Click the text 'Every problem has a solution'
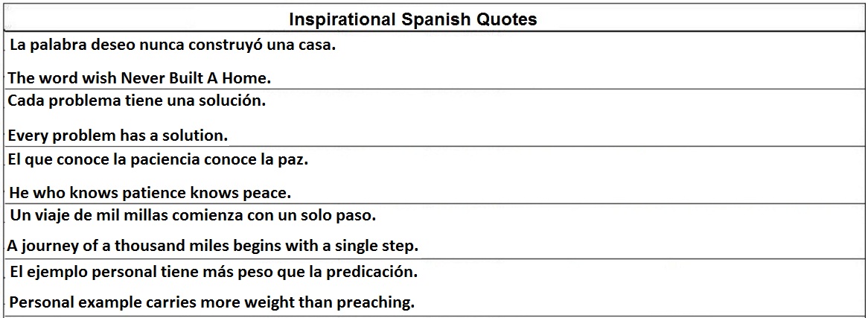868x318 pixels. (x=118, y=136)
